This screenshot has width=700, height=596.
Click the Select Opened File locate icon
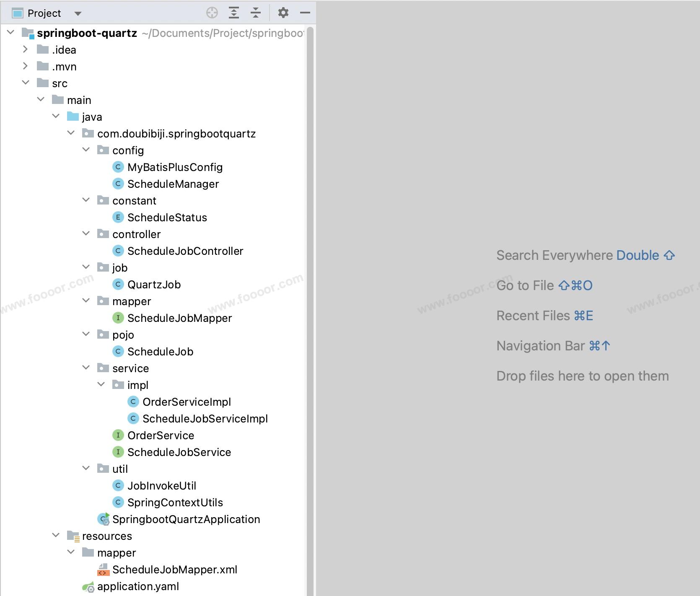coord(212,13)
